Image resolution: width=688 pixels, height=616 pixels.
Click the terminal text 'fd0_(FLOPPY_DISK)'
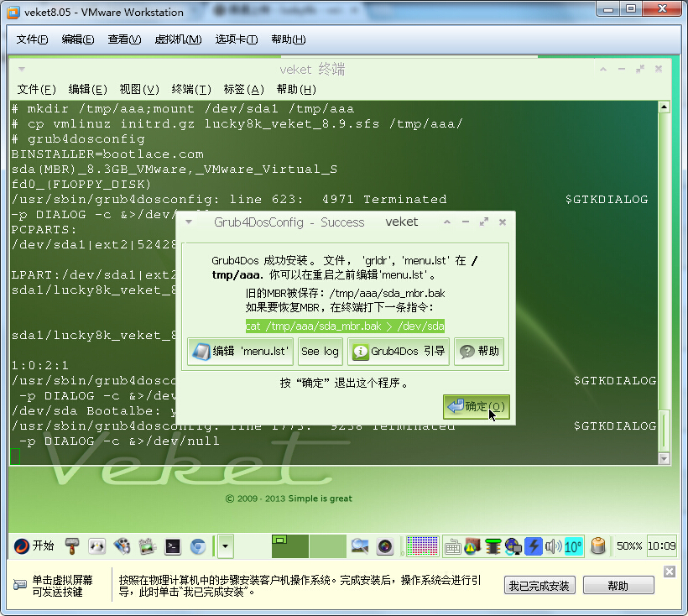pyautogui.click(x=81, y=185)
